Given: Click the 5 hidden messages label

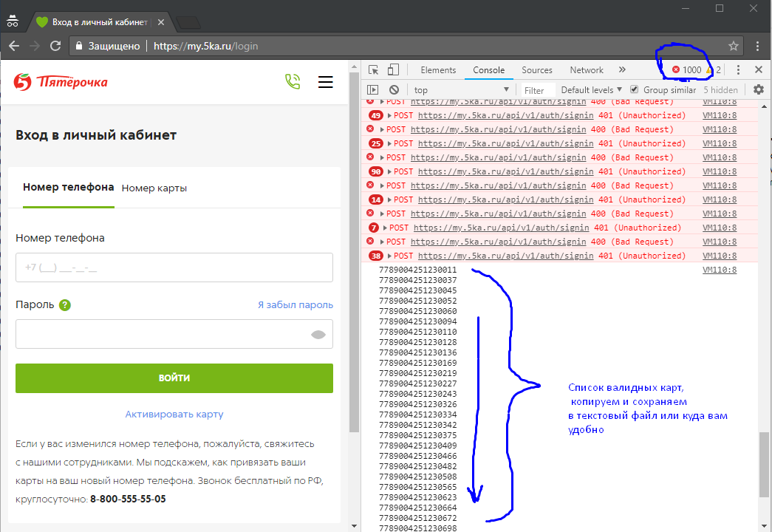Looking at the screenshot, I should 720,89.
